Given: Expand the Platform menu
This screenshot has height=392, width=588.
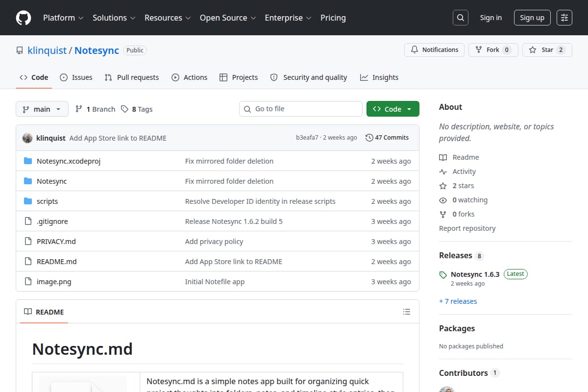Looking at the screenshot, I should click(x=63, y=18).
